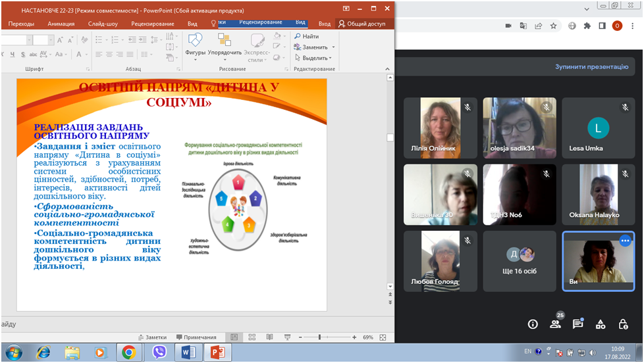The width and height of the screenshot is (644, 363).
Task: Click Заменить replace button
Action: click(311, 47)
